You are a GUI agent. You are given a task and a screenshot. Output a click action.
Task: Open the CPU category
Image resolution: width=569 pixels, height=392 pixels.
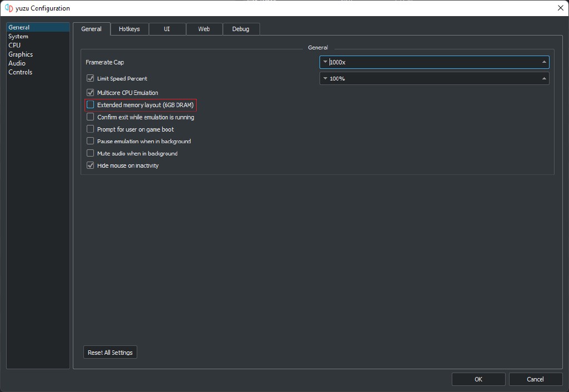coord(38,46)
